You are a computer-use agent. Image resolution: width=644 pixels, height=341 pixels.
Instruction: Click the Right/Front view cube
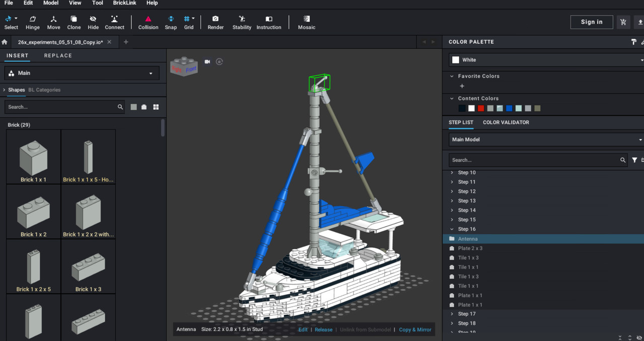click(184, 66)
